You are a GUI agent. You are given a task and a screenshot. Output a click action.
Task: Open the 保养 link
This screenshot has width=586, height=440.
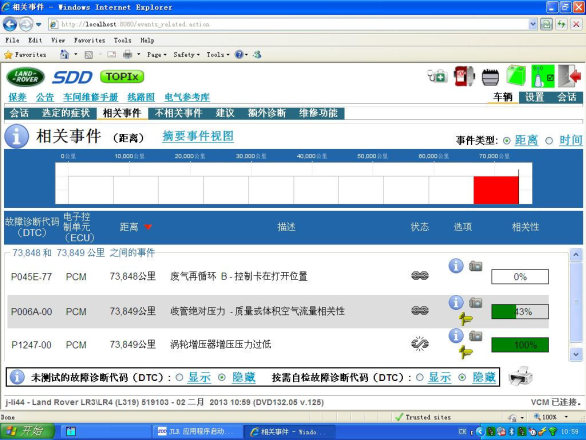point(18,97)
